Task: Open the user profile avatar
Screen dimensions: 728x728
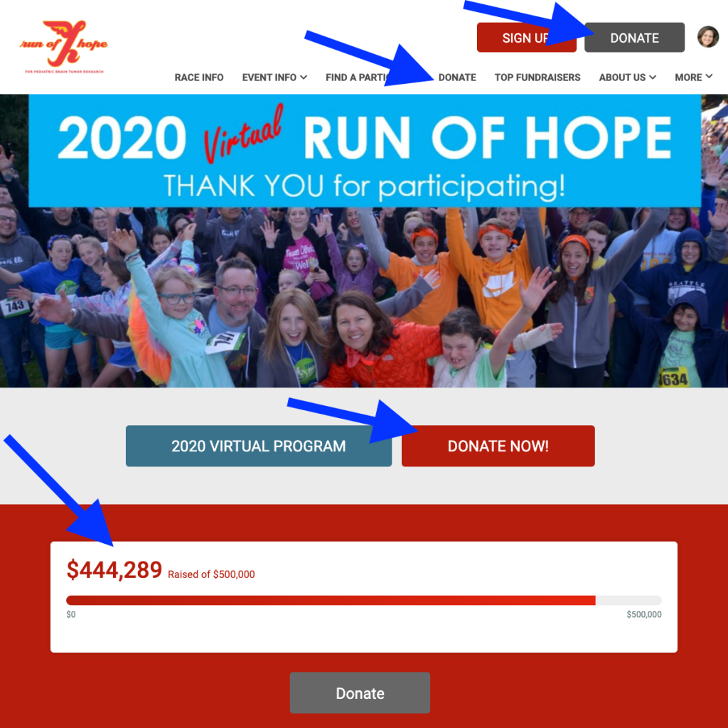Action: pyautogui.click(x=707, y=37)
